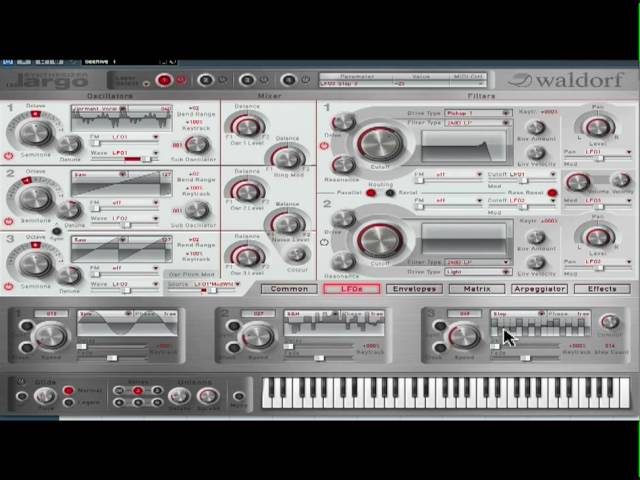Open Filter 1 Drive Type dropdown
The image size is (640, 480).
pos(478,113)
